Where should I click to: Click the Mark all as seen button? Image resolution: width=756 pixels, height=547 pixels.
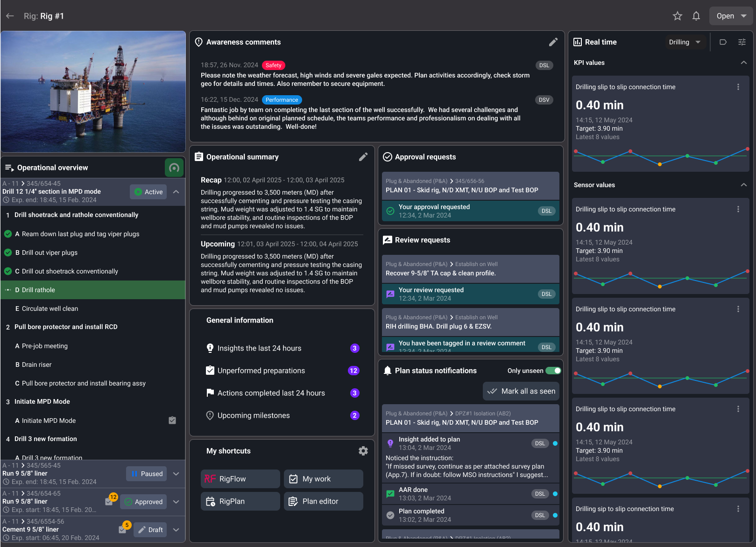click(x=521, y=391)
